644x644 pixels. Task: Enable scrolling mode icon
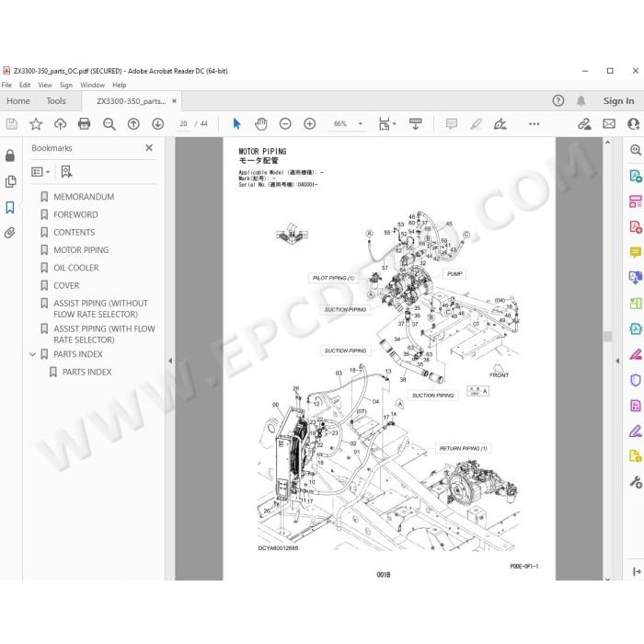click(x=415, y=123)
